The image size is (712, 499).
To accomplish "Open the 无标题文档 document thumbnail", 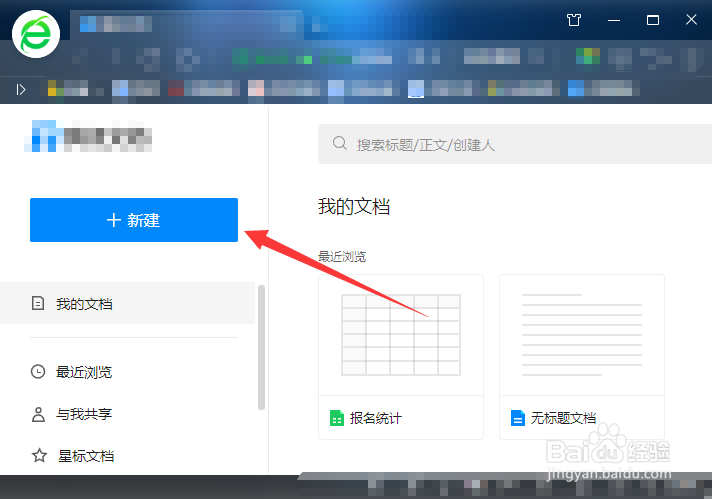I will point(582,335).
